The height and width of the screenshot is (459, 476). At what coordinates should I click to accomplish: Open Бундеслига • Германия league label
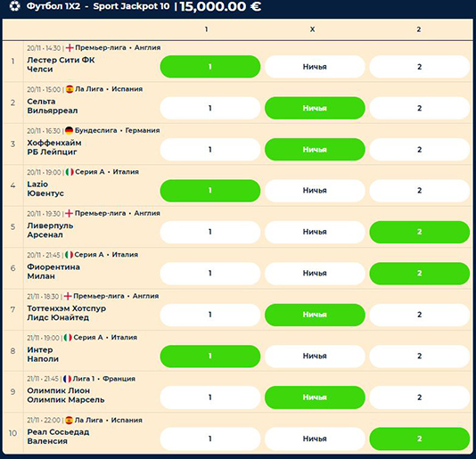coord(117,130)
